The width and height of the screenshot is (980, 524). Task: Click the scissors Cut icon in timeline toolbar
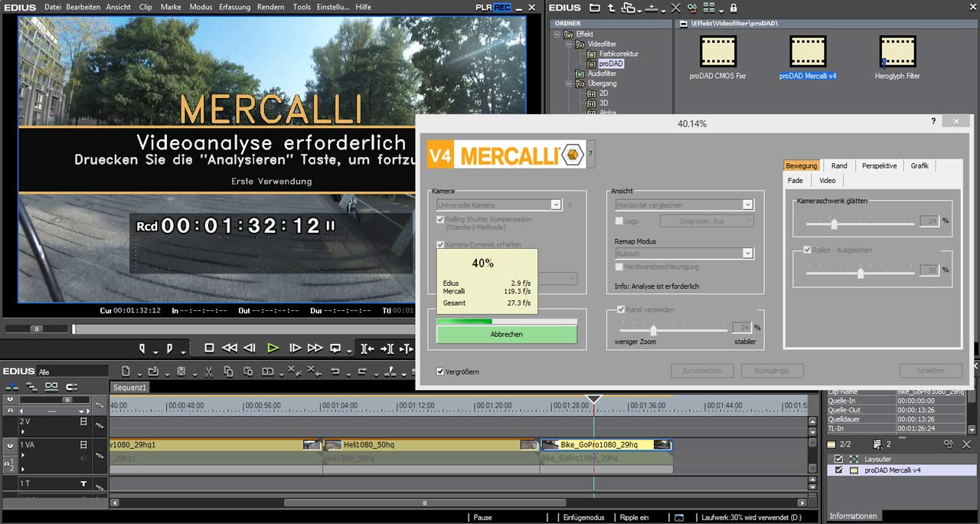pos(207,372)
